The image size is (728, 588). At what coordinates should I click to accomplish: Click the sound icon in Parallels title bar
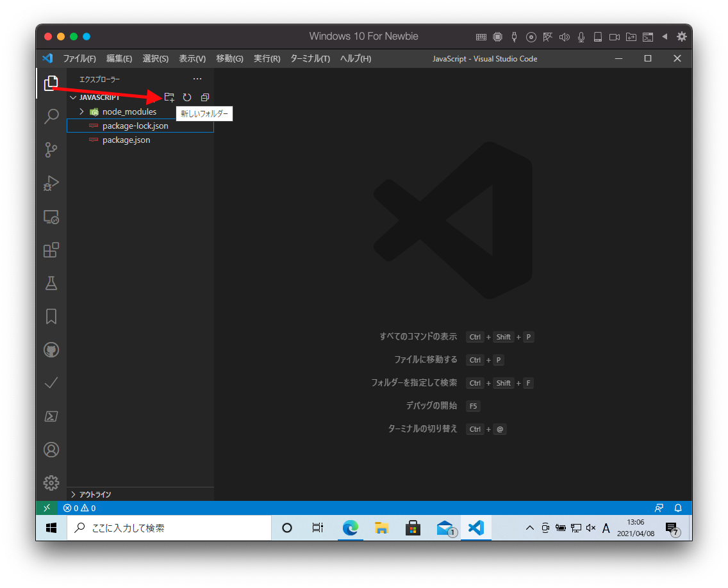(564, 37)
